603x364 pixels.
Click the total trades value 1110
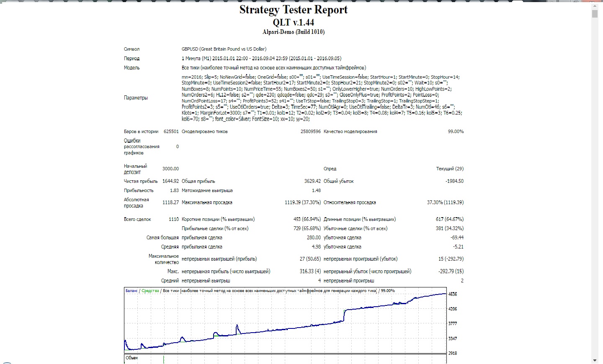[174, 219]
